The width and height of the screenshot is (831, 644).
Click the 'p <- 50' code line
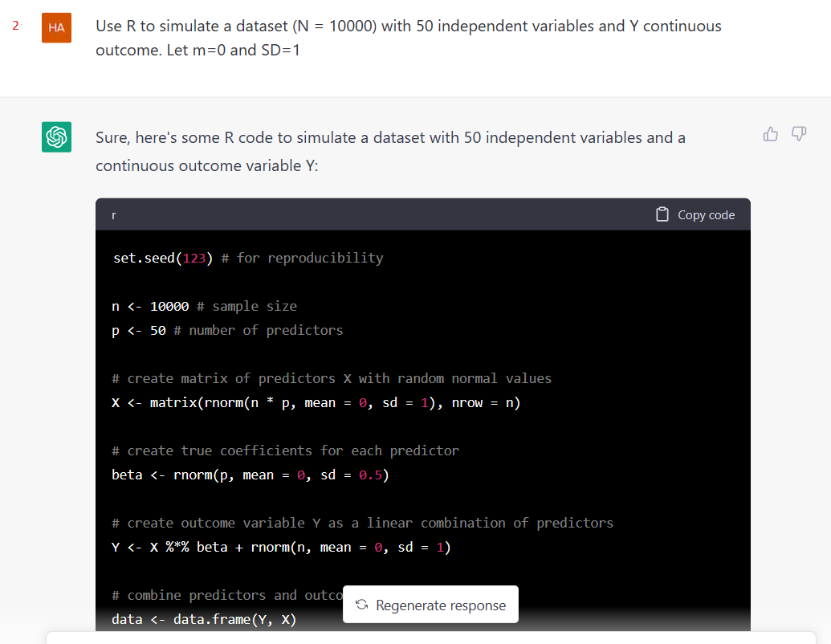[227, 330]
